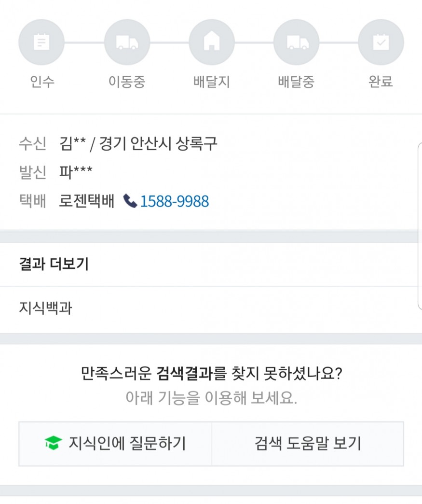The width and height of the screenshot is (422, 504).
Task: Click the 이동중 step label
Action: click(x=127, y=82)
